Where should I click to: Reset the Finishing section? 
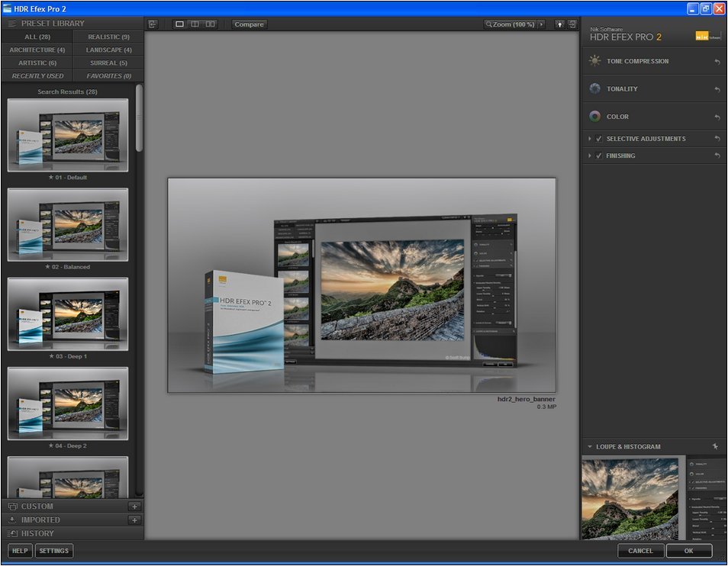[717, 156]
